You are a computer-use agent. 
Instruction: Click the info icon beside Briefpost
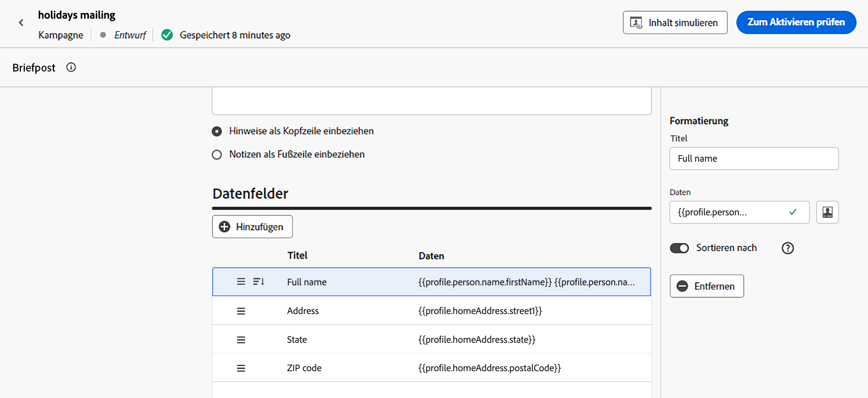[71, 67]
